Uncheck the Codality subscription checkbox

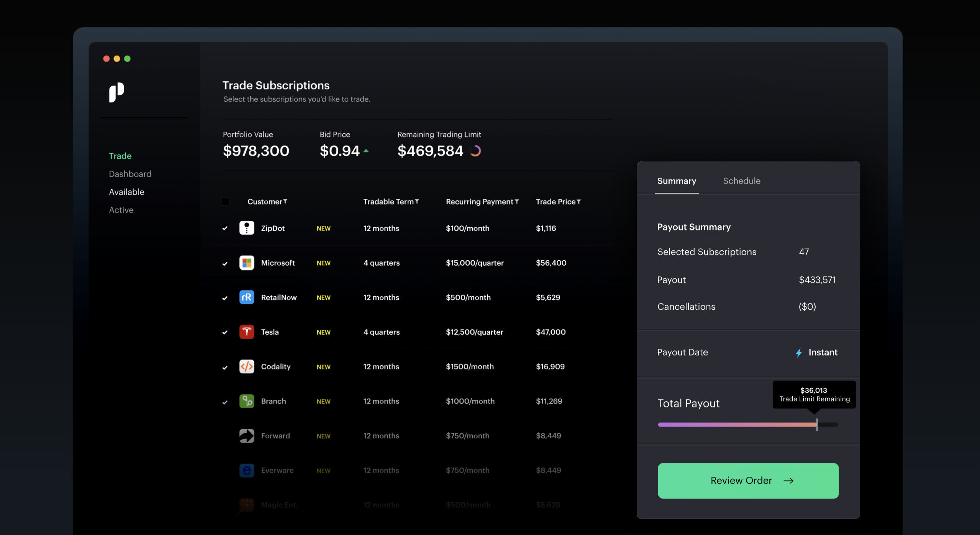point(225,367)
